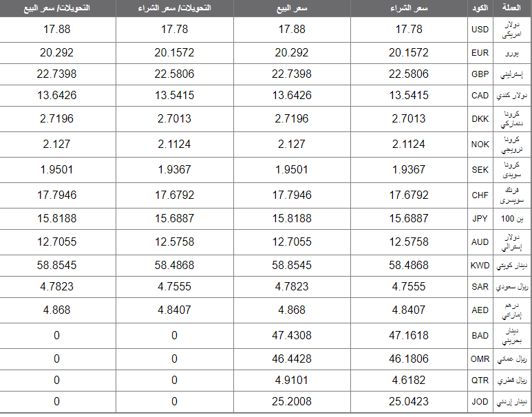Select the CAD currency code cell
532x417 pixels.
(x=480, y=96)
